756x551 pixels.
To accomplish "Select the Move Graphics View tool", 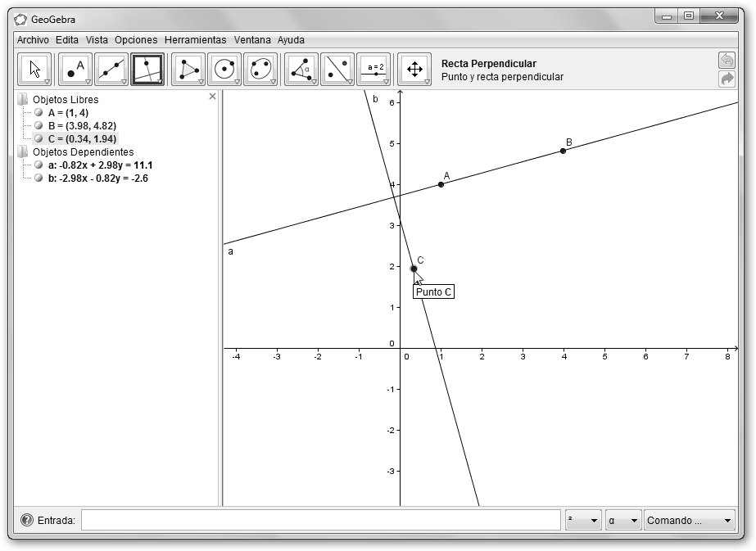I will click(x=414, y=70).
